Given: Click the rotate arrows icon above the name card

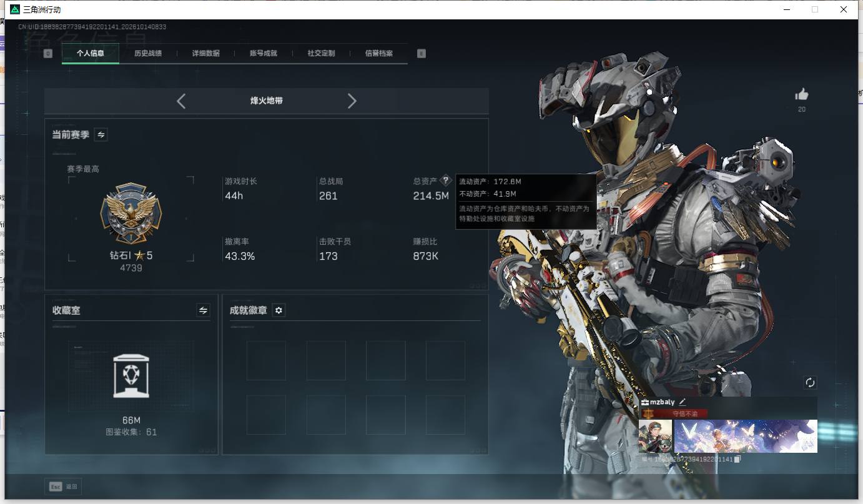Looking at the screenshot, I should [810, 382].
